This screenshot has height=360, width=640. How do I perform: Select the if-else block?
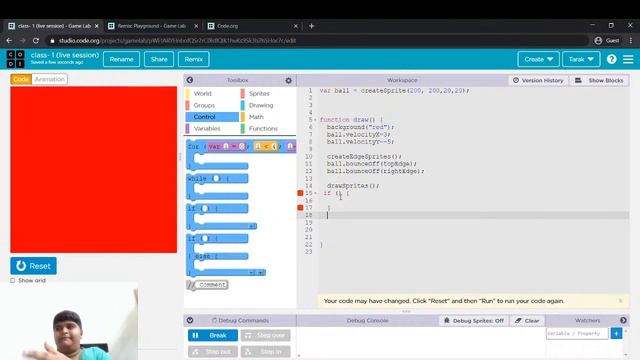point(226,256)
